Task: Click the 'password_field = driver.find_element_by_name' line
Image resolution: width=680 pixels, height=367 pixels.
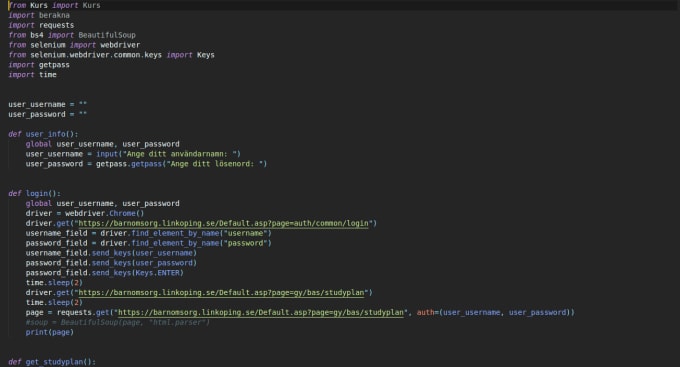Action: 148,243
